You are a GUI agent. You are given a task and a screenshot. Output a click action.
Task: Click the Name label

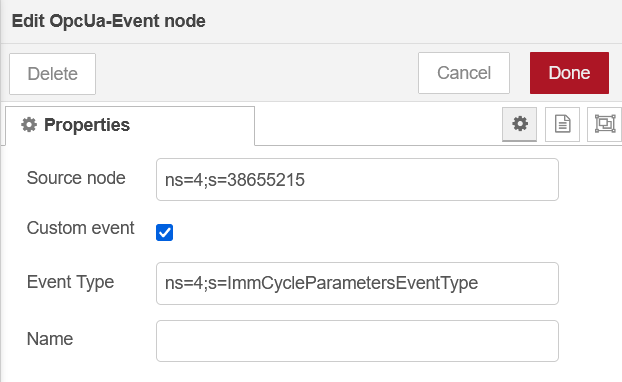(50, 339)
